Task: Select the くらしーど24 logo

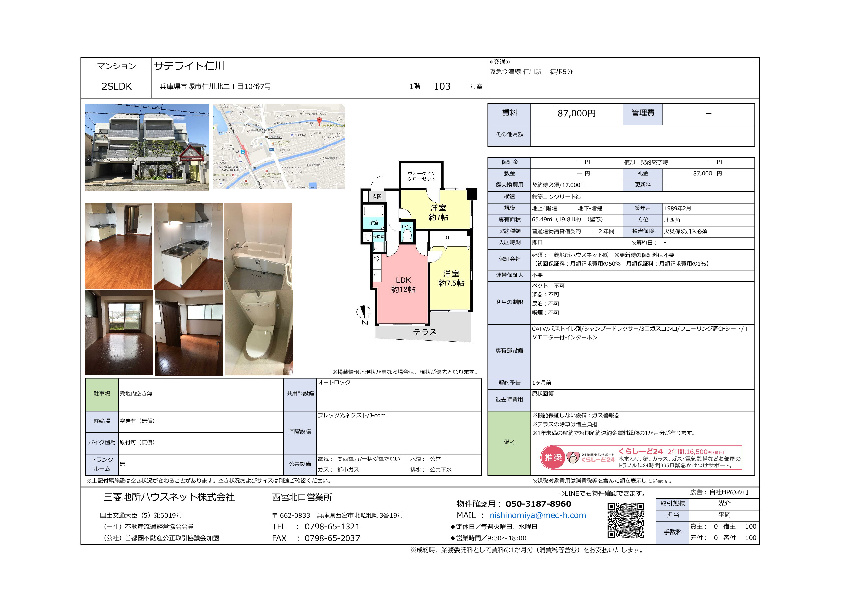Action: coord(591,457)
